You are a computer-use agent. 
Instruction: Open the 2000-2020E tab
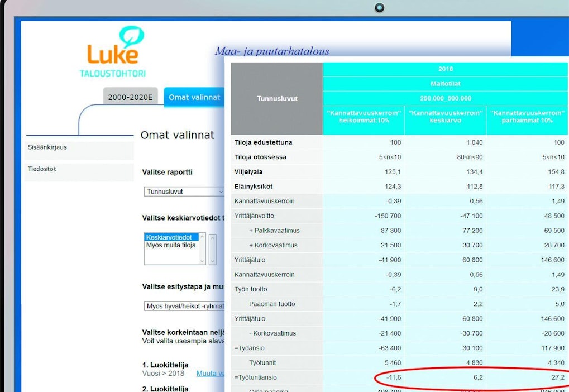pyautogui.click(x=130, y=97)
